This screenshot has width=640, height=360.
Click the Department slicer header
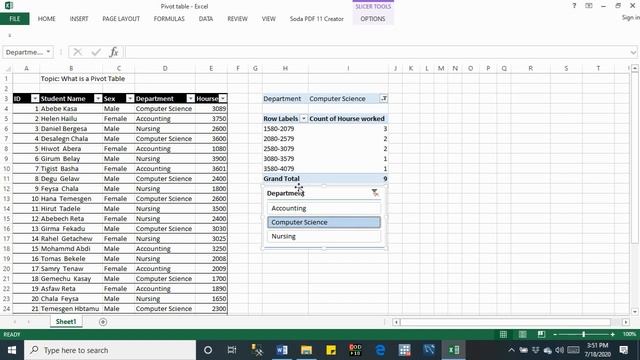[x=285, y=193]
